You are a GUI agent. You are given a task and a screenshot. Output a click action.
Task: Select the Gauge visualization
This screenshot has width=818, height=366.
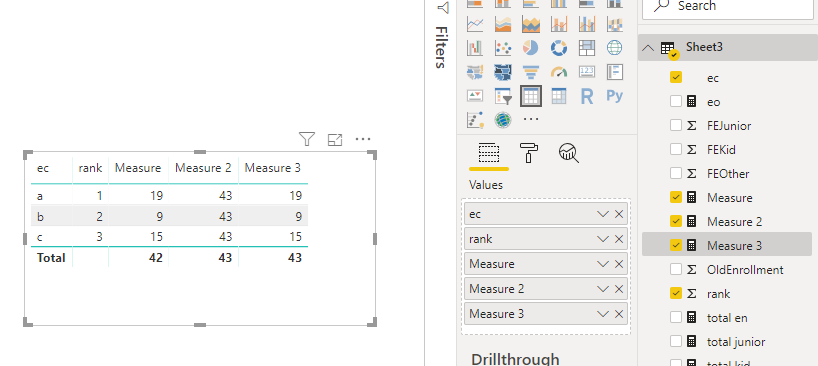pyautogui.click(x=559, y=72)
